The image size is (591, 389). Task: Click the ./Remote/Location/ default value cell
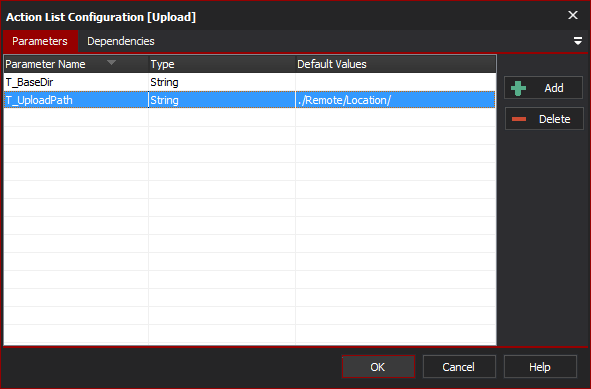[395, 100]
